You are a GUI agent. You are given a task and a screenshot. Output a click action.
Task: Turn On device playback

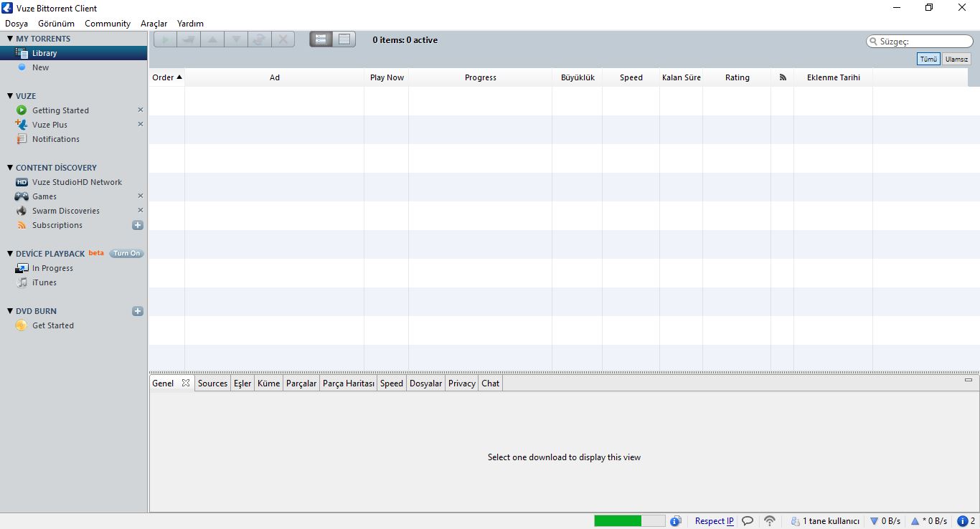[x=126, y=253]
